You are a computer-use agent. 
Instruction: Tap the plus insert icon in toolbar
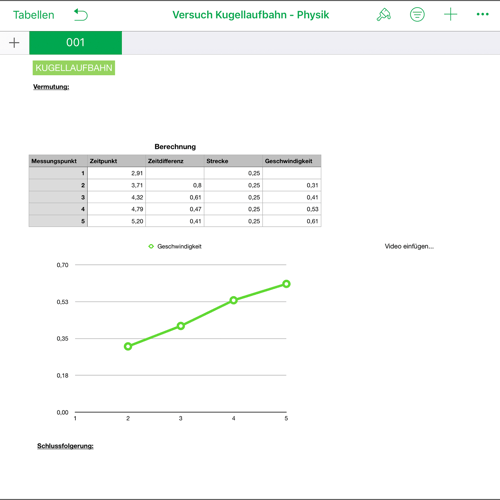coord(450,15)
